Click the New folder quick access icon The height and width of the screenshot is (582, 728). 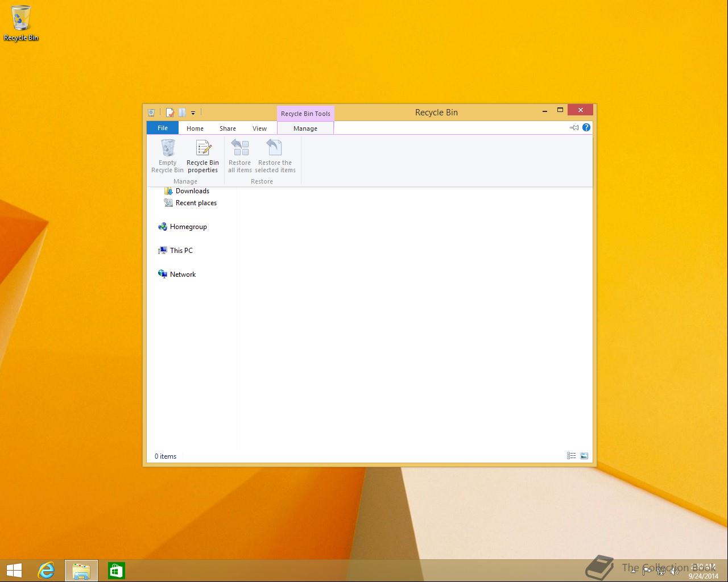(182, 113)
